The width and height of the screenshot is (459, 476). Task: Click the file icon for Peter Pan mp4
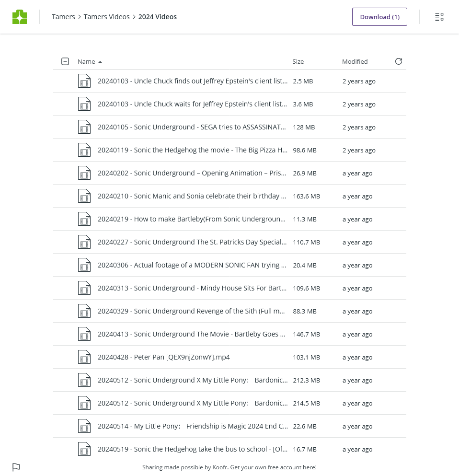pos(84,357)
